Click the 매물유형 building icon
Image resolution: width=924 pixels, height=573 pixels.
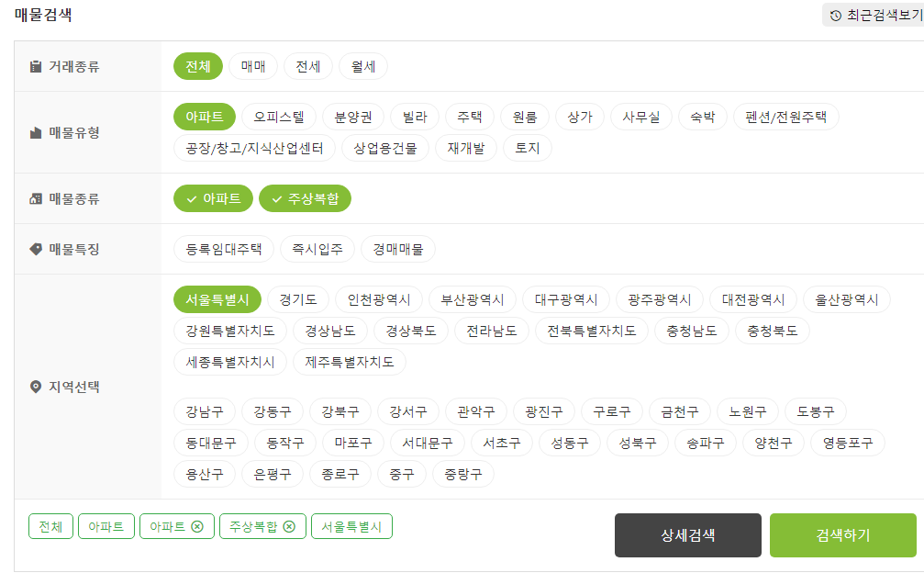[36, 132]
